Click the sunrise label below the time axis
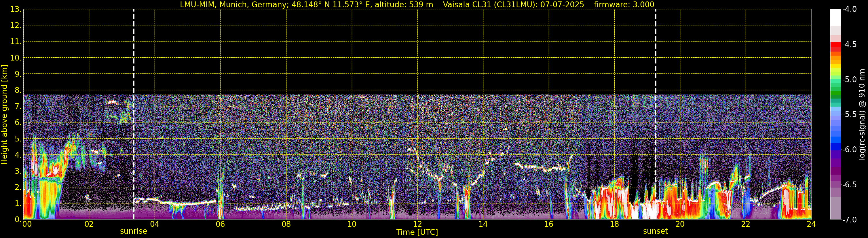Screen dimensions: 868x238 pos(133,231)
